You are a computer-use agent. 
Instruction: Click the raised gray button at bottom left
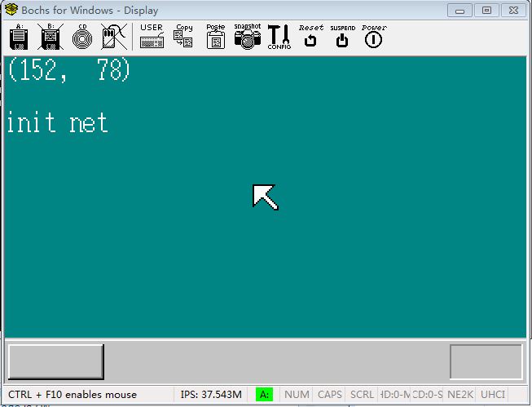coord(56,362)
